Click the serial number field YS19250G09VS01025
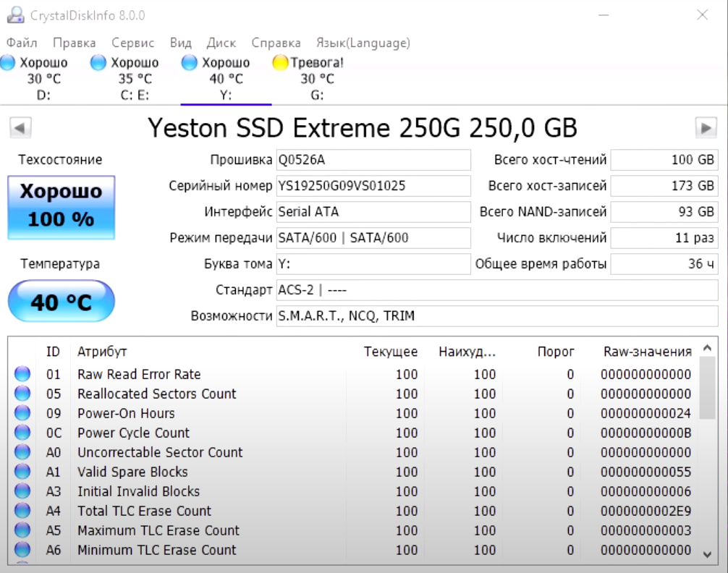The width and height of the screenshot is (728, 573). tap(373, 186)
